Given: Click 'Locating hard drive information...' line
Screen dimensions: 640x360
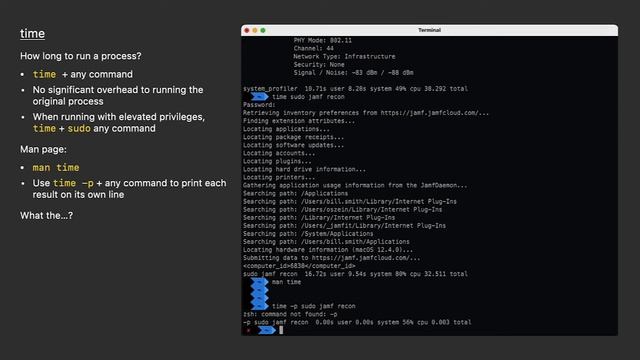Looking at the screenshot, I should click(304, 169).
